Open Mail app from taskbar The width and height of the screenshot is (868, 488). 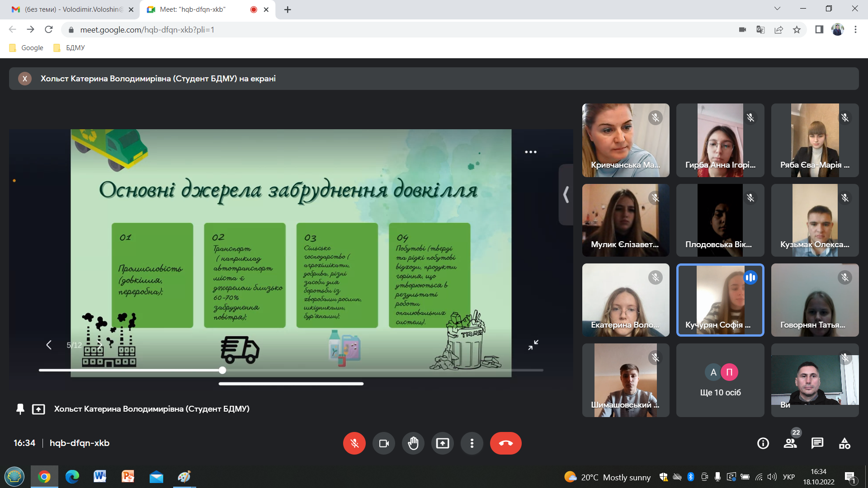click(x=156, y=477)
